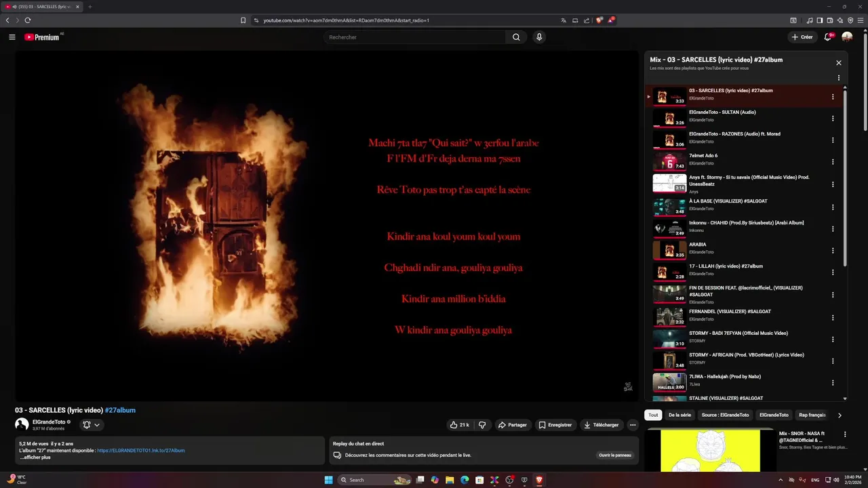
Task: Click the Enregistrer save button
Action: [555, 425]
